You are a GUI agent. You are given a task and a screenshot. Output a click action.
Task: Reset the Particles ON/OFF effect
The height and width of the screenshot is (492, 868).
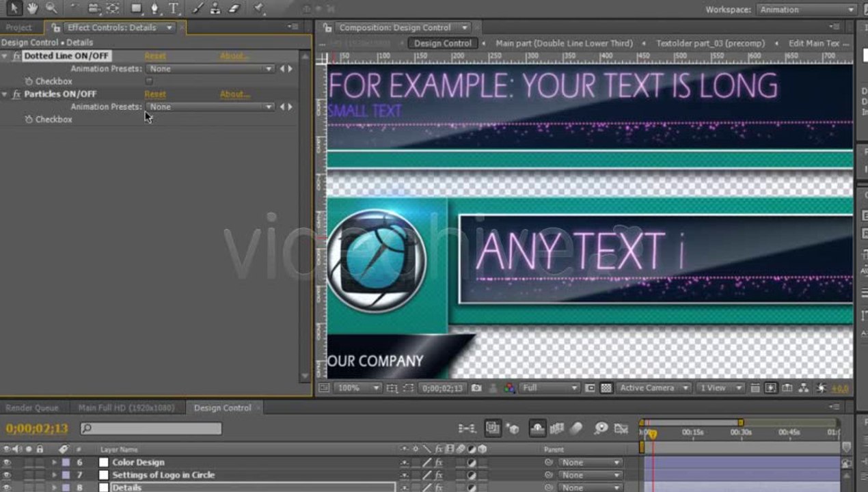155,94
